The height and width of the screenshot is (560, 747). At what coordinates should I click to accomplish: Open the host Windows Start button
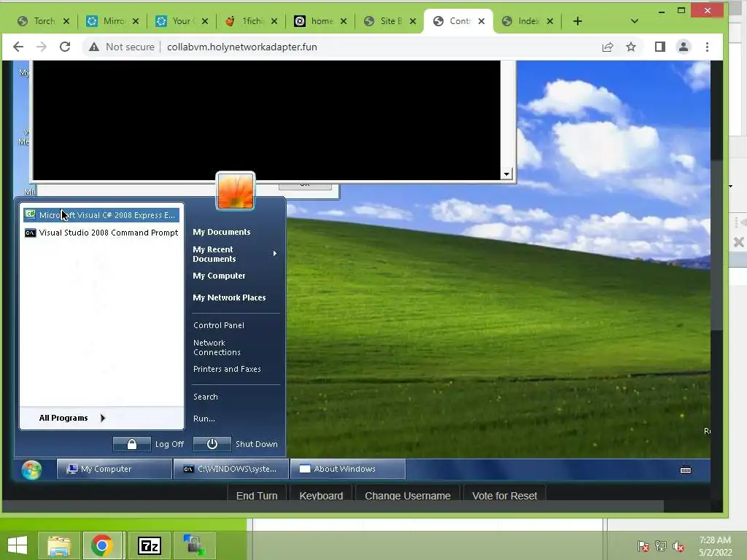(x=18, y=545)
